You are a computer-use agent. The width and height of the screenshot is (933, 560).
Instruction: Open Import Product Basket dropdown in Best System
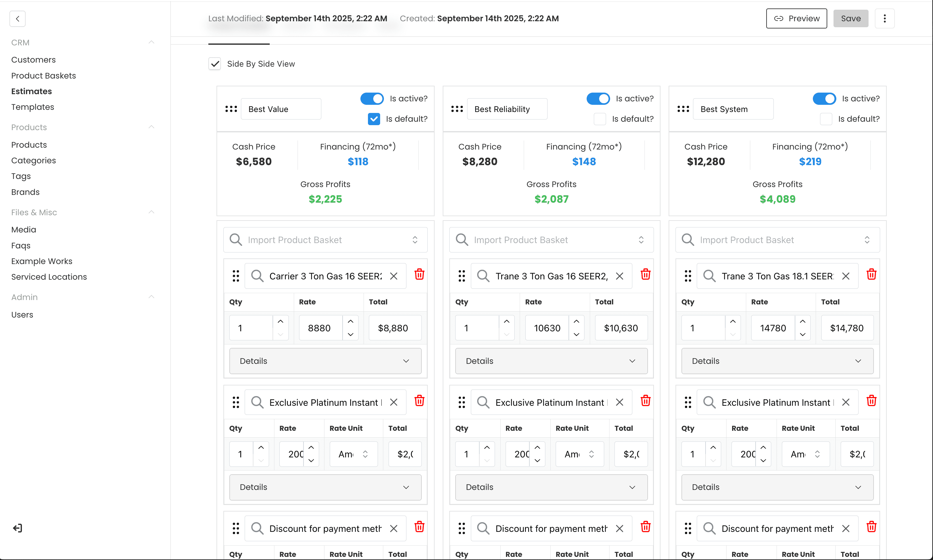pyautogui.click(x=777, y=240)
